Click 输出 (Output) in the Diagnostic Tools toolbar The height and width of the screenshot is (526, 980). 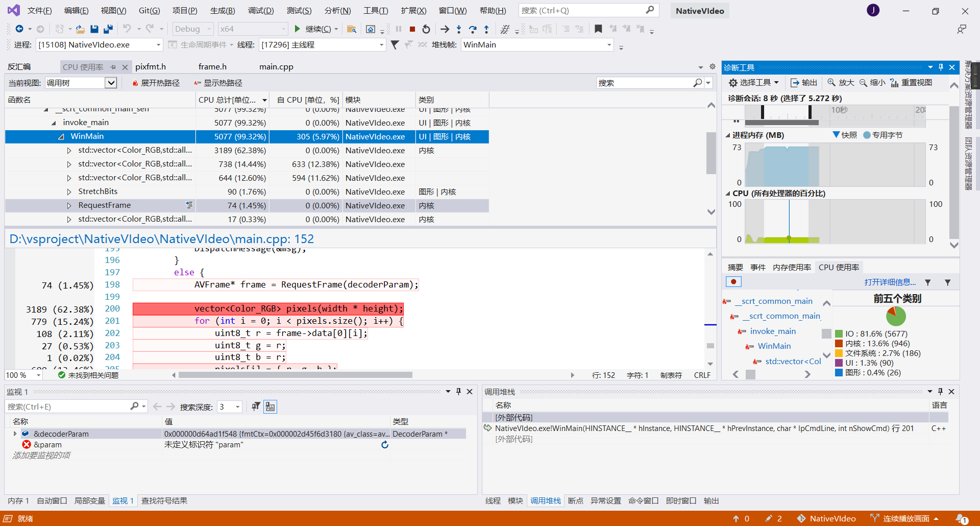coord(804,83)
